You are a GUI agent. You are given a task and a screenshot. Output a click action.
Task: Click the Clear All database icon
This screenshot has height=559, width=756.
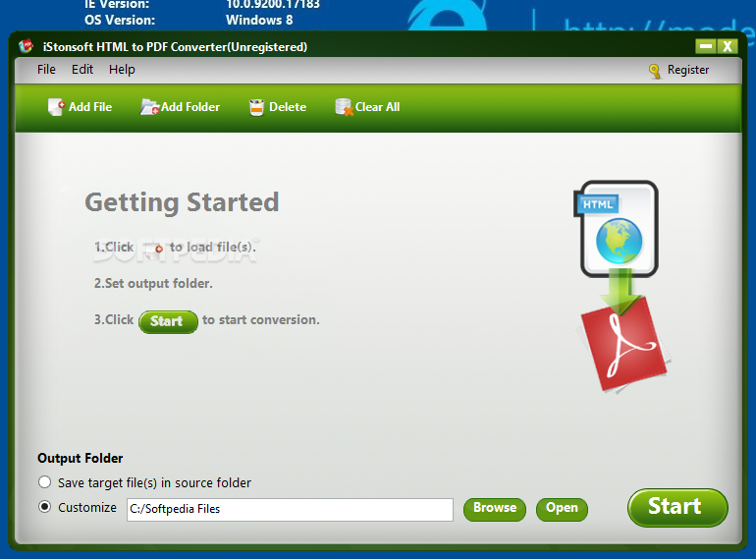tap(344, 107)
